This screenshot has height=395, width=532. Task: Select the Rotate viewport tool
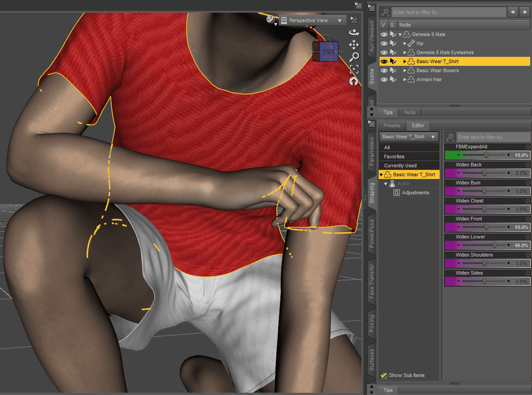[x=354, y=32]
